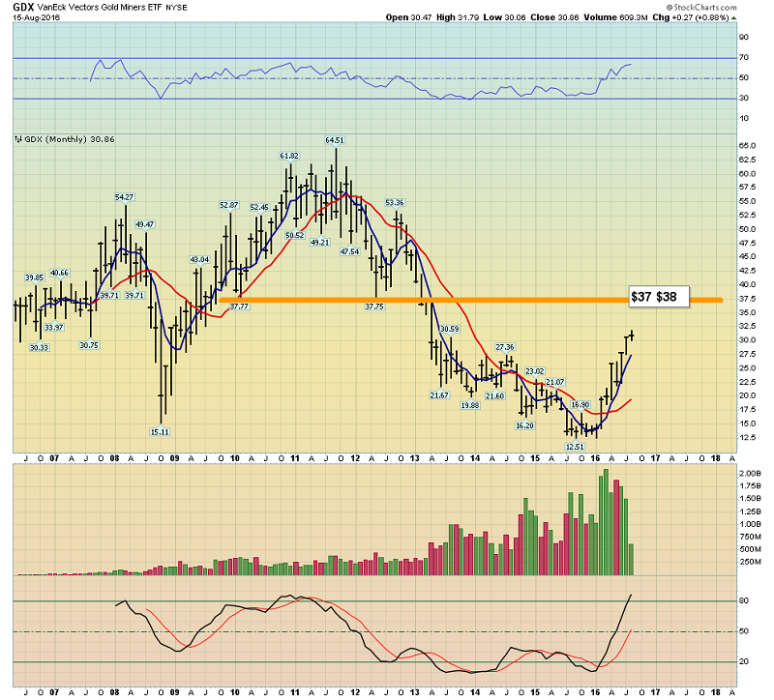Click the 61.82 high price label
This screenshot has width=774, height=700.
(288, 156)
